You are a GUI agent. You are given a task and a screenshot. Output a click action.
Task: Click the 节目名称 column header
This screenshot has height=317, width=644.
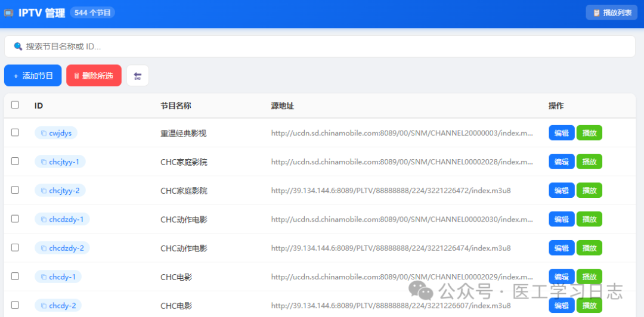coord(176,105)
